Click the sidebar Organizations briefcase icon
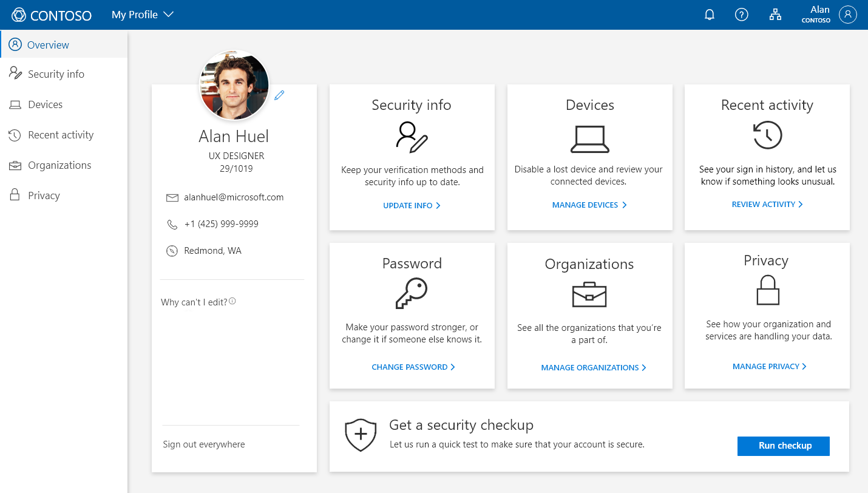The width and height of the screenshot is (868, 493). pyautogui.click(x=15, y=165)
